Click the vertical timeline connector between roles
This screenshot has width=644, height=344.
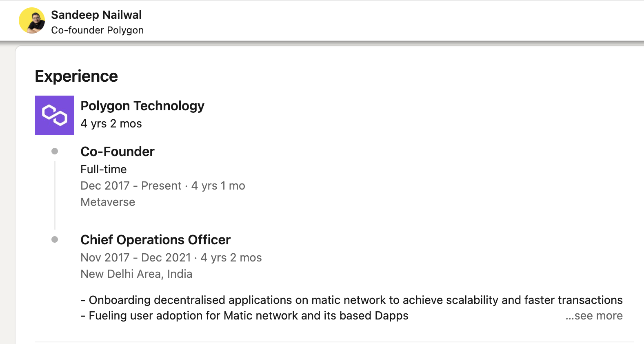coord(55,195)
